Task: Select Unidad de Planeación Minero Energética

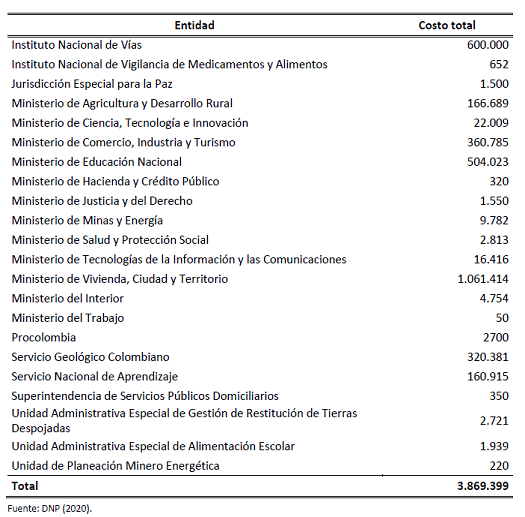Action: 115,466
